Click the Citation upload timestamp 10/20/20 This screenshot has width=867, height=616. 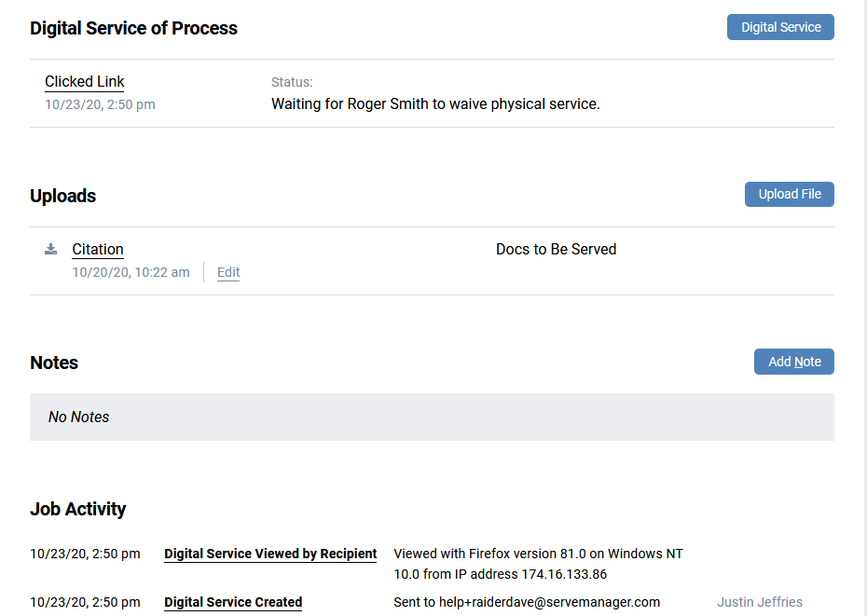point(131,273)
